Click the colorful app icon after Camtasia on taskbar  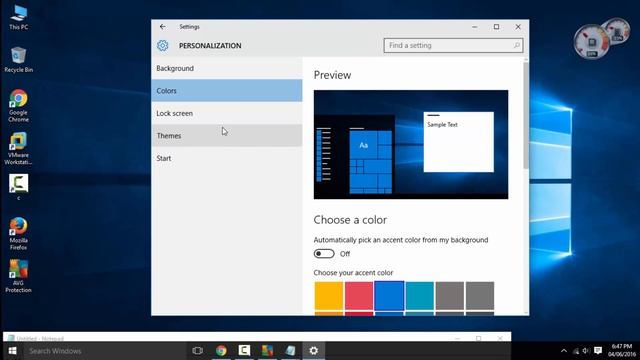pyautogui.click(x=267, y=351)
